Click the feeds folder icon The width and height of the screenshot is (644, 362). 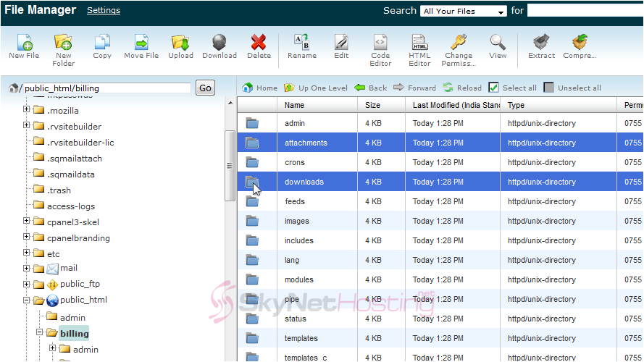click(x=252, y=201)
